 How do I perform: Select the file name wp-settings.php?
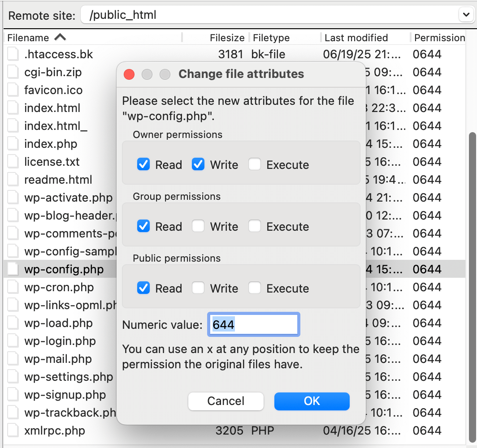pyautogui.click(x=69, y=377)
